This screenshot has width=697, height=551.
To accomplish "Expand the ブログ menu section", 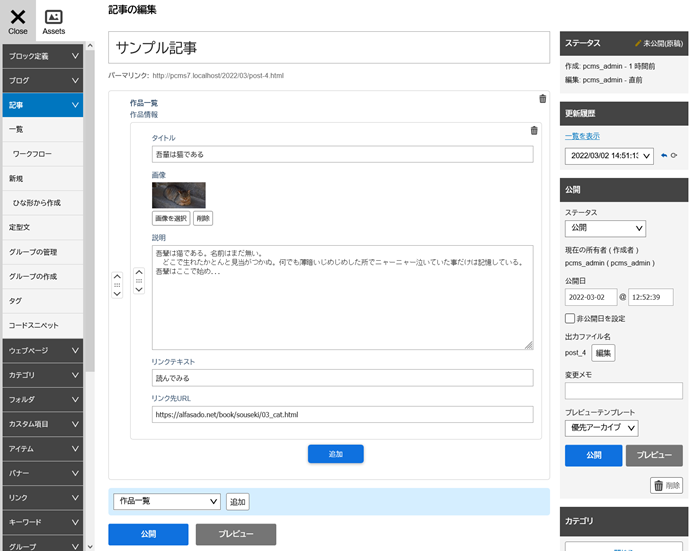I will tap(43, 80).
